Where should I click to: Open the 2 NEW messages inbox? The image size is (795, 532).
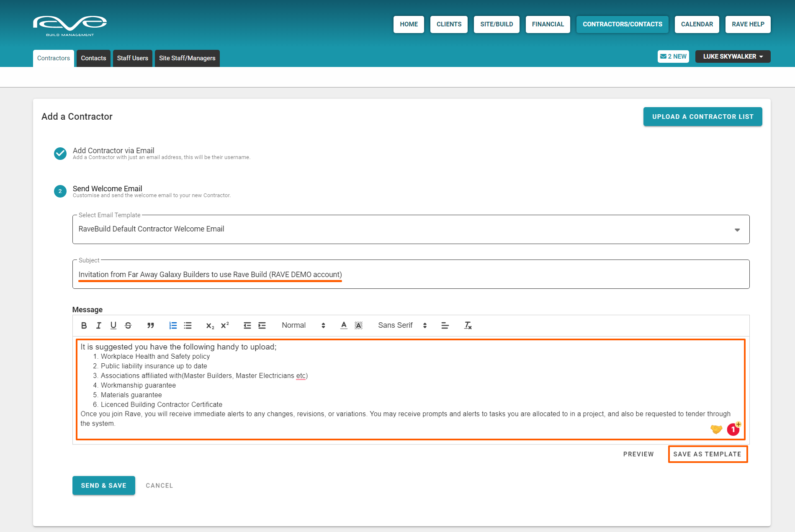(673, 57)
